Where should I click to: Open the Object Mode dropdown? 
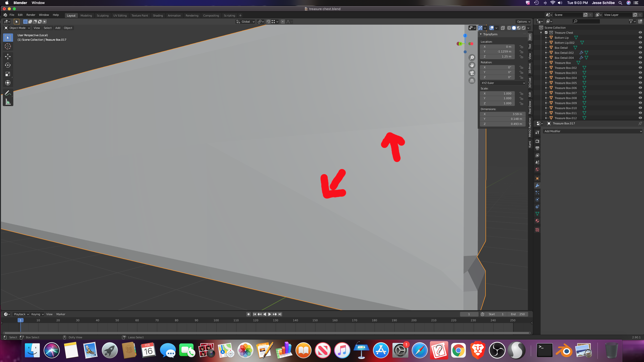pyautogui.click(x=17, y=28)
